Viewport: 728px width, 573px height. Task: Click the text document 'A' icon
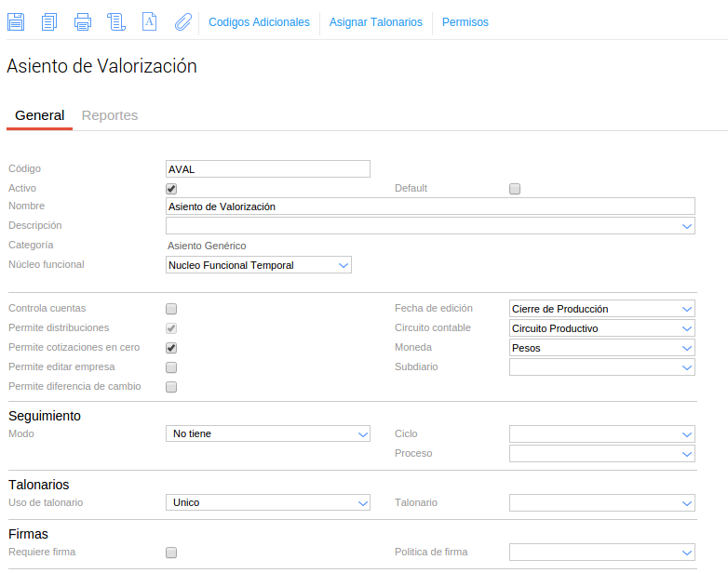(x=149, y=21)
